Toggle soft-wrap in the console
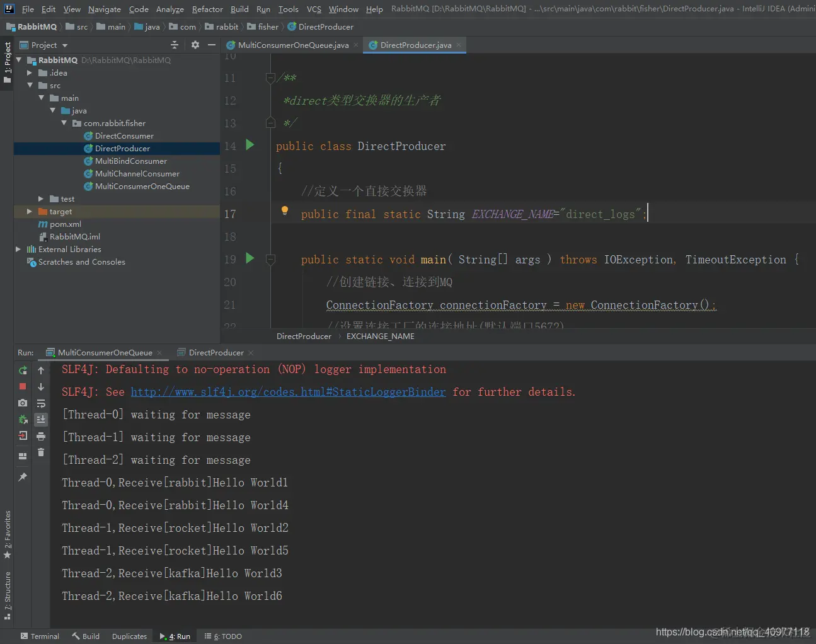The width and height of the screenshot is (816, 644). 41,403
